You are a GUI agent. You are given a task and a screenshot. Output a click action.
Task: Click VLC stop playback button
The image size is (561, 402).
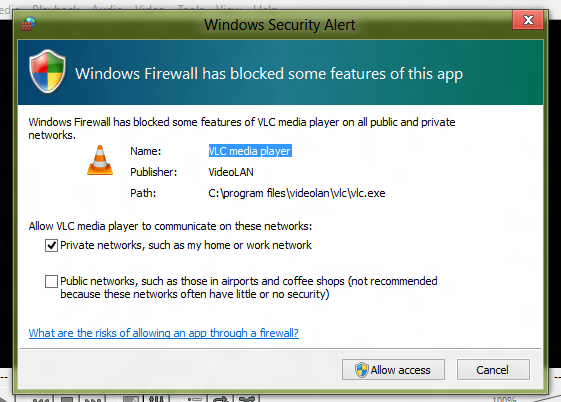tap(67, 398)
